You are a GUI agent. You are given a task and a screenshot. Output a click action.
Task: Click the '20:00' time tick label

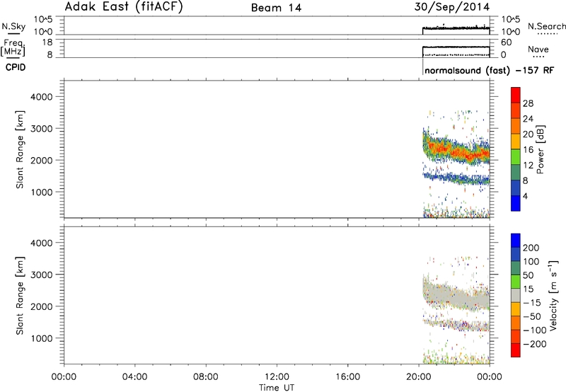point(418,377)
